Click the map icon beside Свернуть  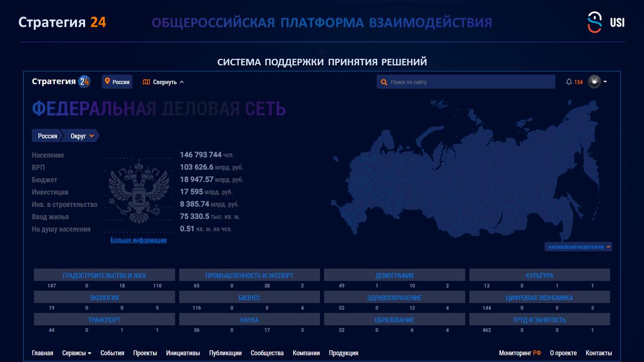click(x=146, y=82)
